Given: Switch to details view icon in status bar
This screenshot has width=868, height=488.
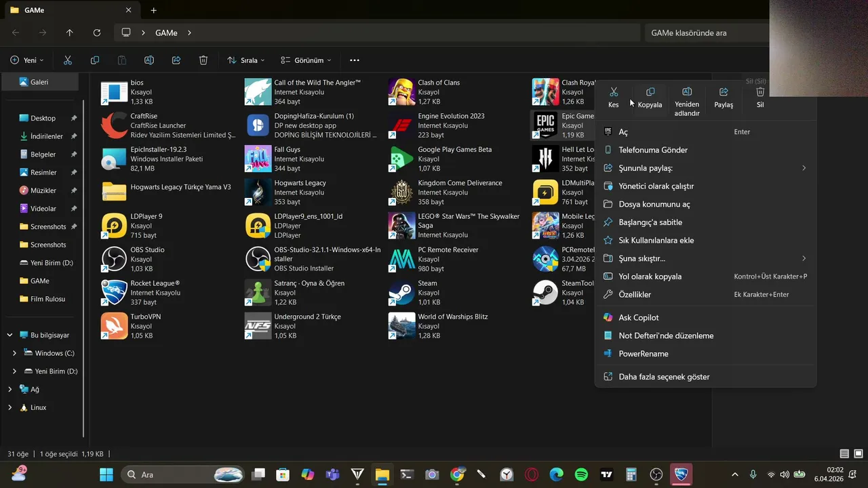Looking at the screenshot, I should (844, 453).
